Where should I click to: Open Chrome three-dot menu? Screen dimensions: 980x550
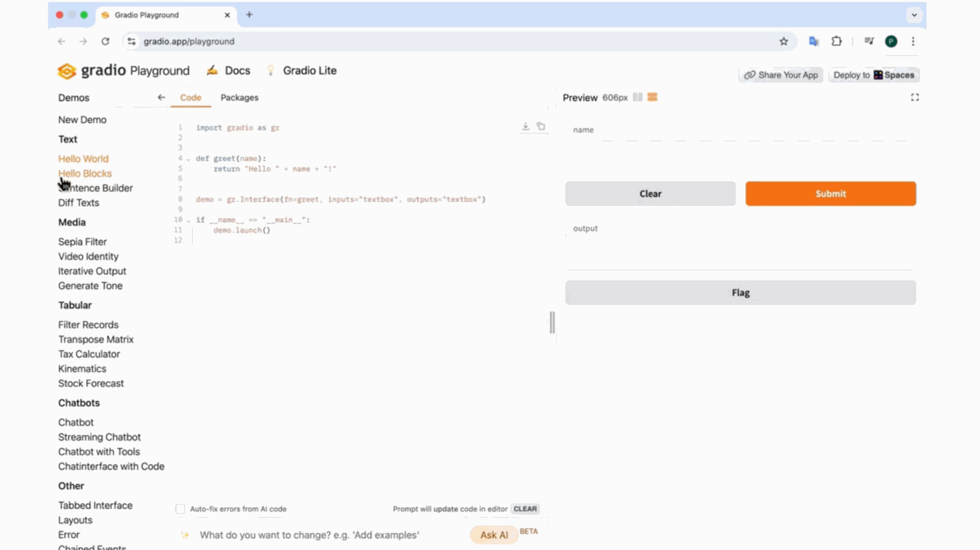(x=912, y=41)
